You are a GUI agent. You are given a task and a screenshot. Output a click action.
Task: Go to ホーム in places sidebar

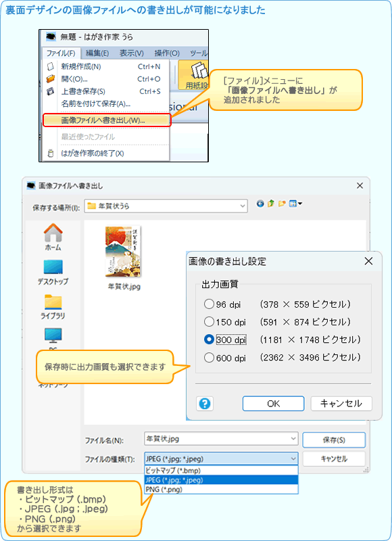point(53,237)
